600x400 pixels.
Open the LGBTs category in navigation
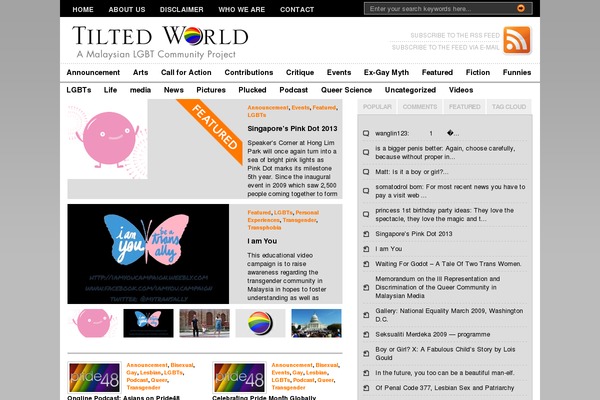click(79, 90)
